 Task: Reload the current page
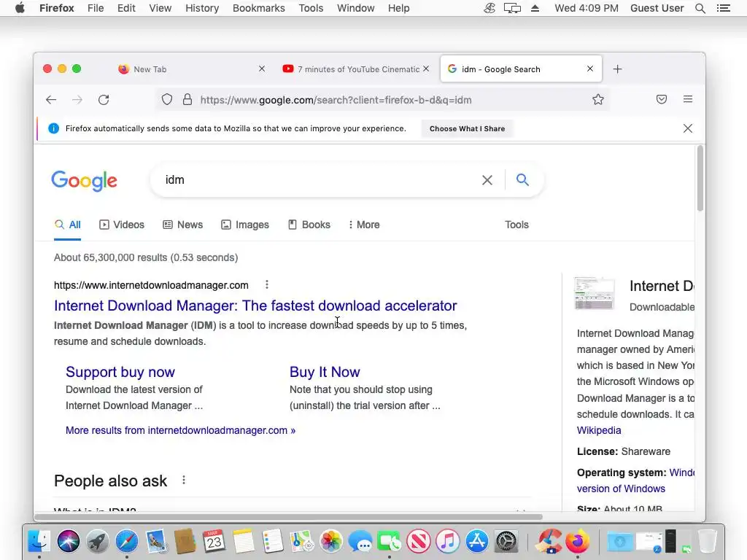[x=104, y=99]
